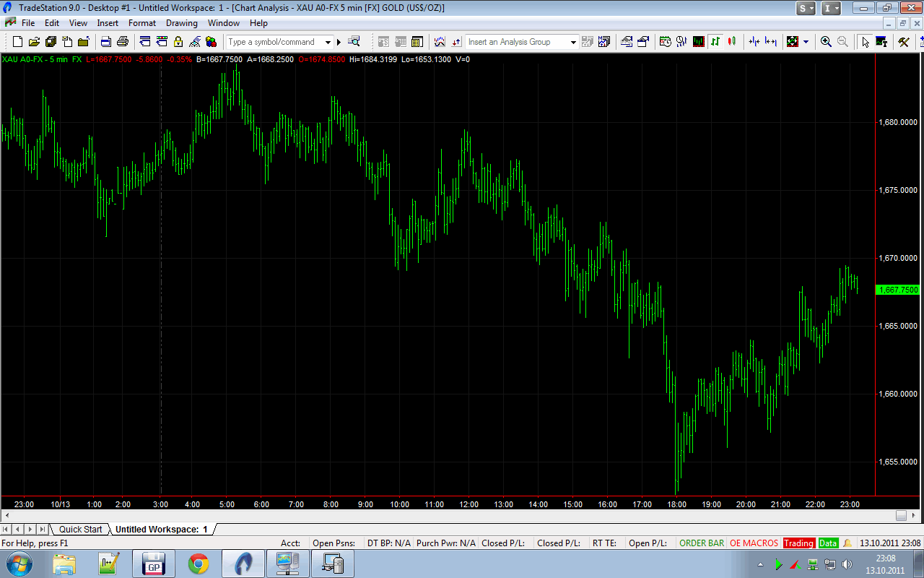Image resolution: width=924 pixels, height=578 pixels.
Task: Click the ORDER BAR button in status bar
Action: [701, 543]
